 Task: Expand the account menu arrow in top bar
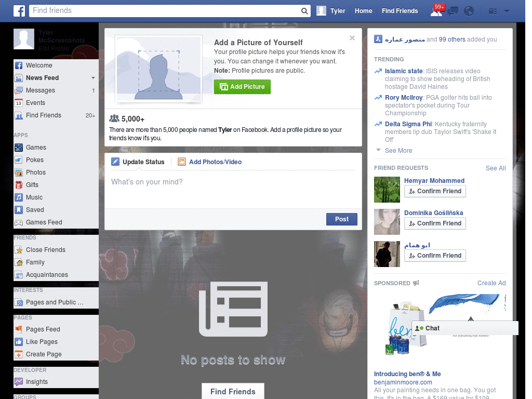pos(507,11)
